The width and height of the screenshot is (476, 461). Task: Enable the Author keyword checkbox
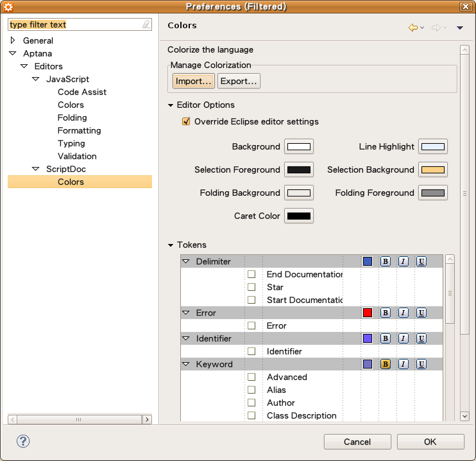(x=251, y=403)
